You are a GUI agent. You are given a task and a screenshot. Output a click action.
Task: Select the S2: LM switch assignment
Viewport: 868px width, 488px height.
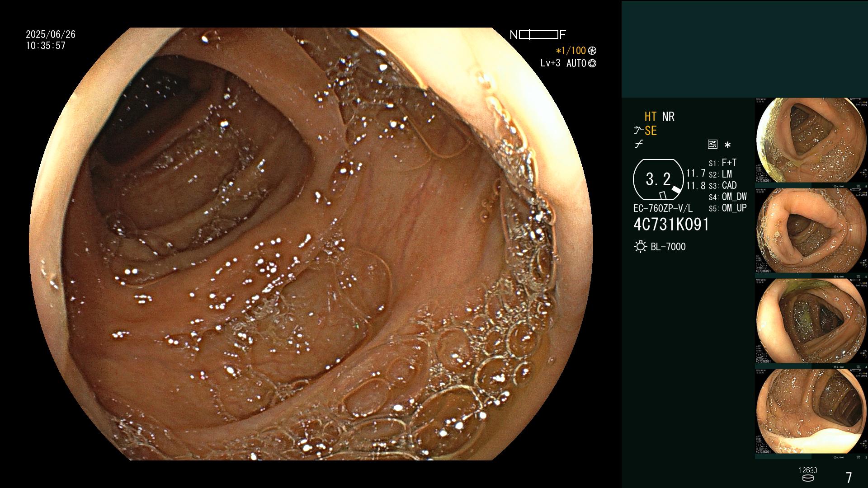pos(720,174)
